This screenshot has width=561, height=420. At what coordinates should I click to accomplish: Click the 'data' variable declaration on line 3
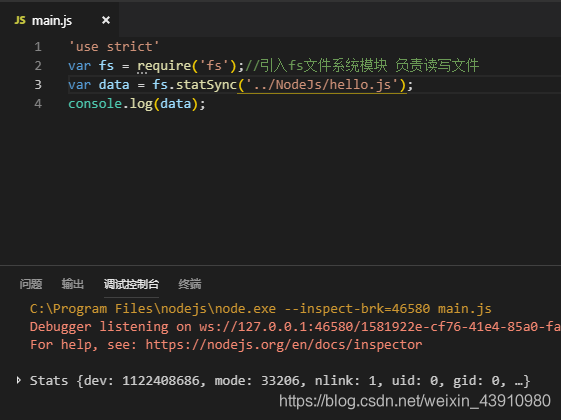pos(114,85)
